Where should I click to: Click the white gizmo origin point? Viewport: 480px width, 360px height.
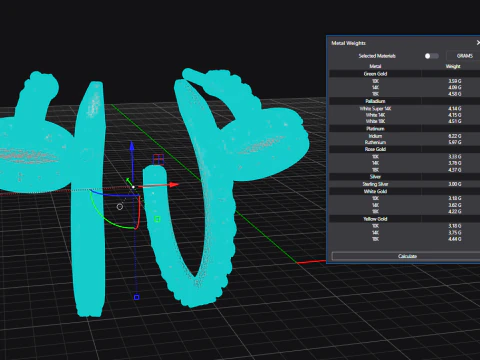coord(133,187)
